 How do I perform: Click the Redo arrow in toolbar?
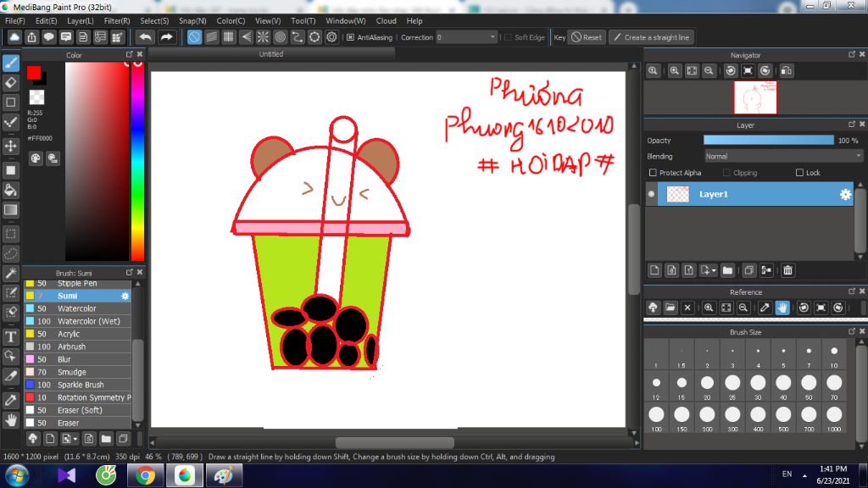166,37
